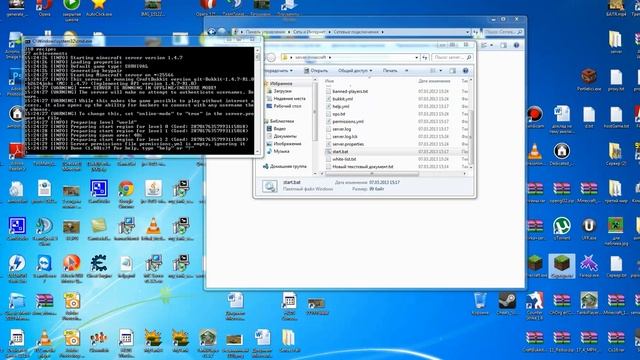Open Общий доступ dropdown in toolbar
640x360 pixels.
click(x=355, y=71)
